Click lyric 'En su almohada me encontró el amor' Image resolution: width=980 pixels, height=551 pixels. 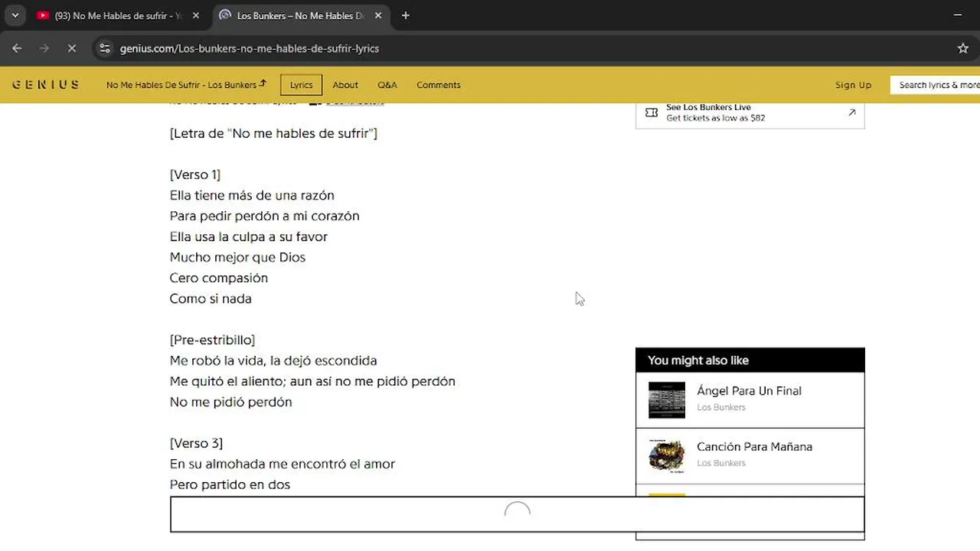[x=283, y=464]
